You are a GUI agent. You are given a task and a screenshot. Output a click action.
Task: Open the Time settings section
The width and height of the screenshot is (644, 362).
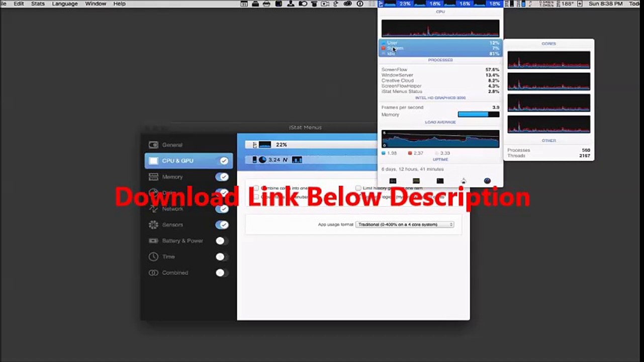189,257
